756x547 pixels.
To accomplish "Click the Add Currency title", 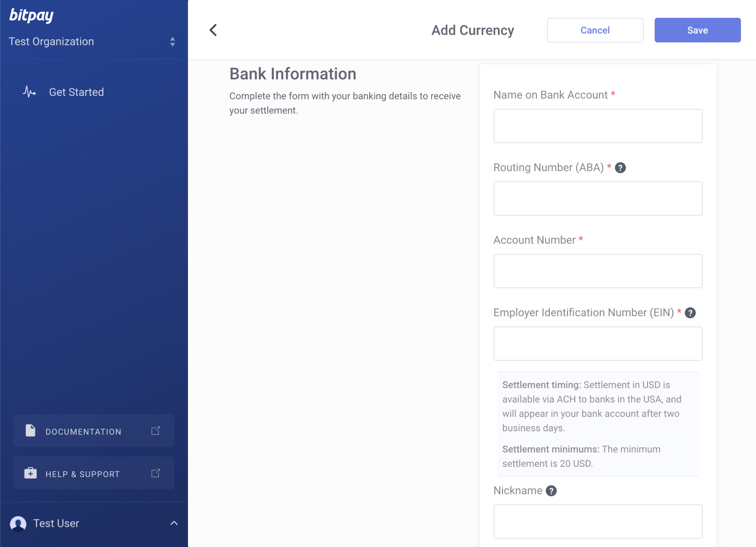I will click(x=473, y=30).
